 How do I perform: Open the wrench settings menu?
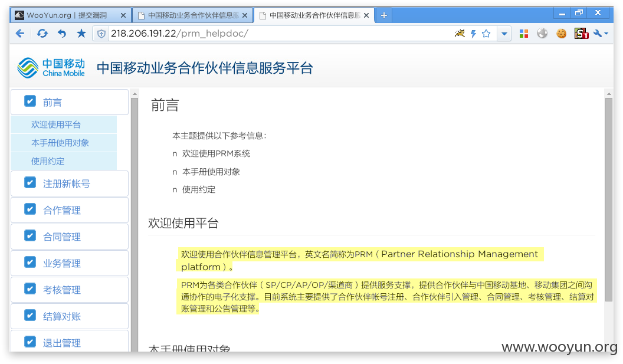pos(601,34)
